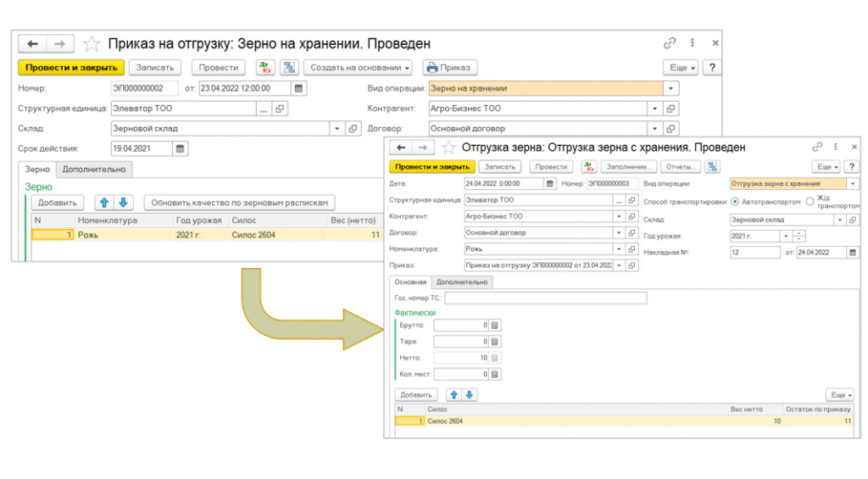Expand the Номенклатура dropdown showing Рожь
868x479 pixels.
[620, 249]
